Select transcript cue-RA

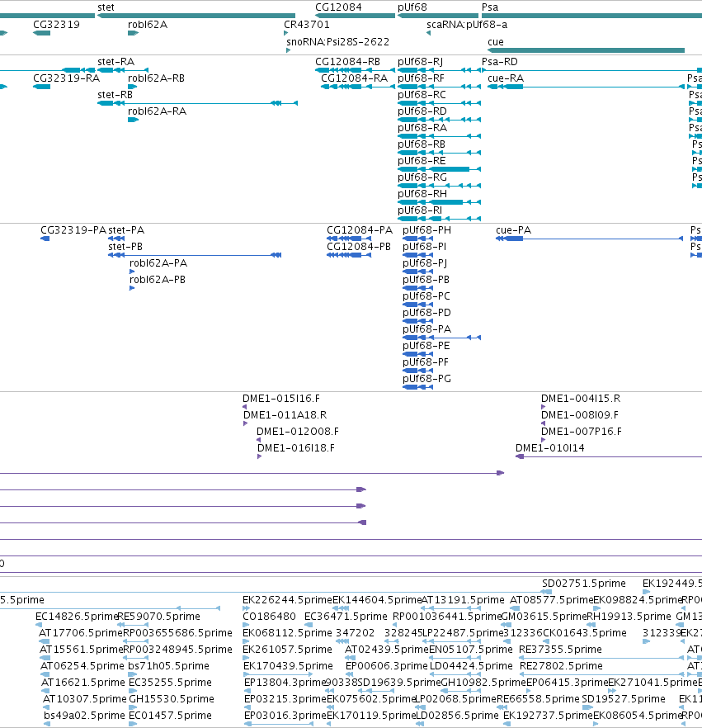point(506,78)
